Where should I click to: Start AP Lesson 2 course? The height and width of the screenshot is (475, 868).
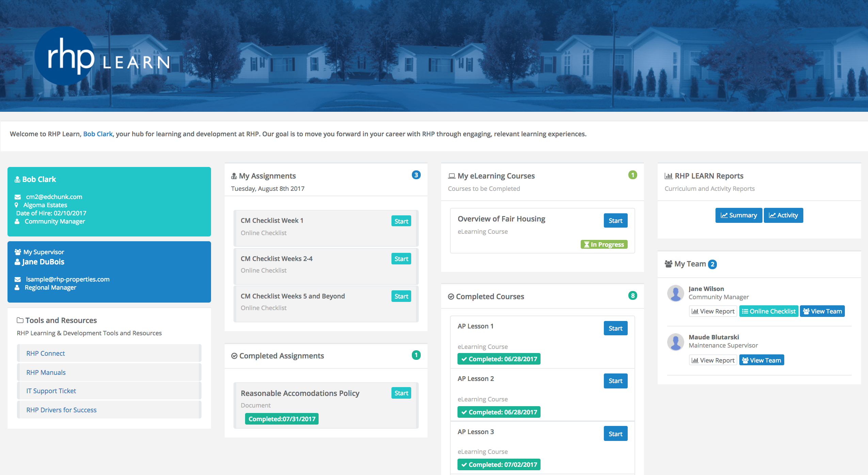tap(615, 381)
